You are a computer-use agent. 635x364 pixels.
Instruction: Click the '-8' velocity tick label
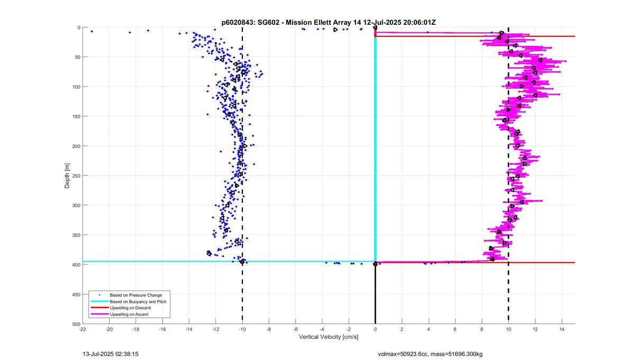[269, 329]
